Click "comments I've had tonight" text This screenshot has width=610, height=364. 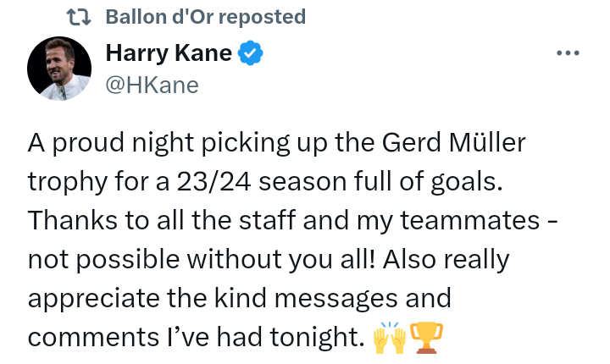(x=195, y=338)
